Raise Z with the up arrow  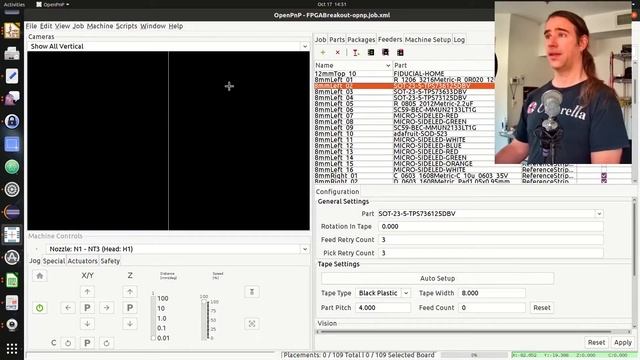click(130, 292)
